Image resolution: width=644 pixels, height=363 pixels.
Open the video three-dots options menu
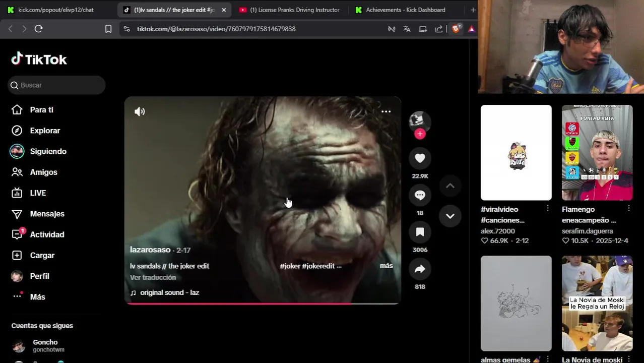pos(386,112)
